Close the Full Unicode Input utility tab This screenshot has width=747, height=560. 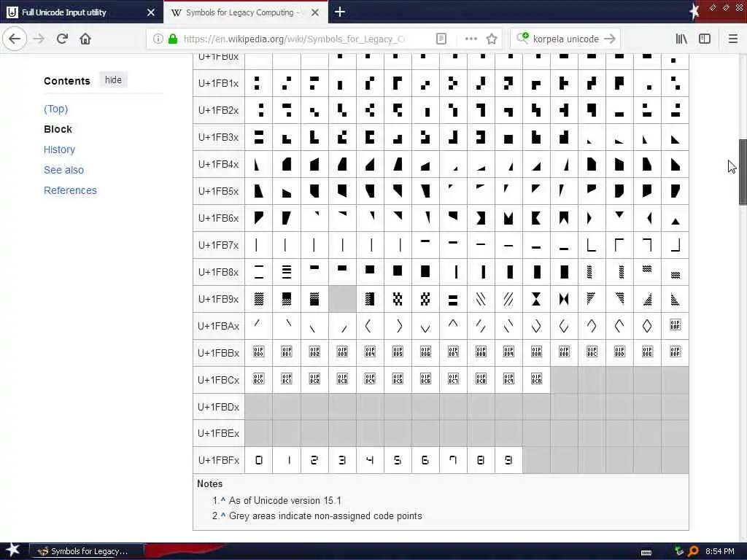click(x=150, y=12)
